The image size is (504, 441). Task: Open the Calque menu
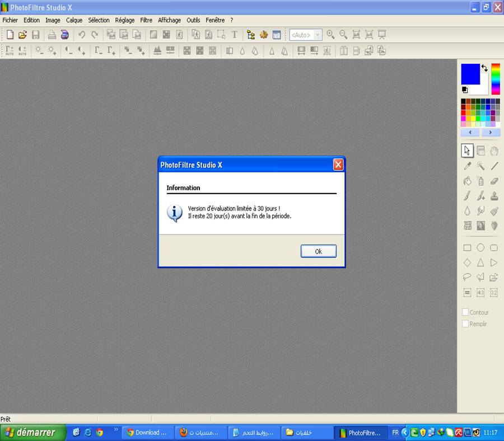point(74,20)
